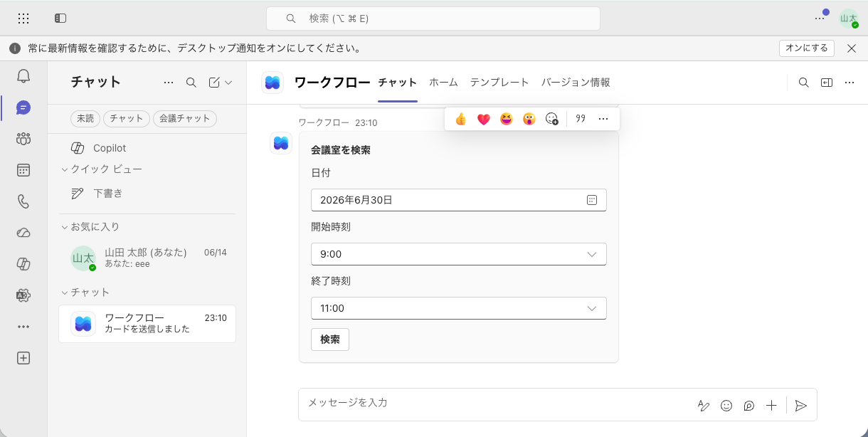Open plus actions menu in compose box
This screenshot has height=437, width=868.
click(x=772, y=406)
